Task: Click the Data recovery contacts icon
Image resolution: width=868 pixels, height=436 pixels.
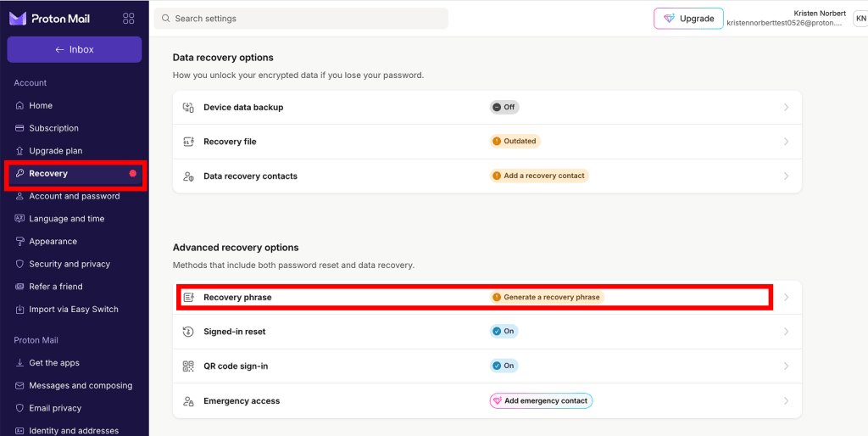Action: click(188, 176)
